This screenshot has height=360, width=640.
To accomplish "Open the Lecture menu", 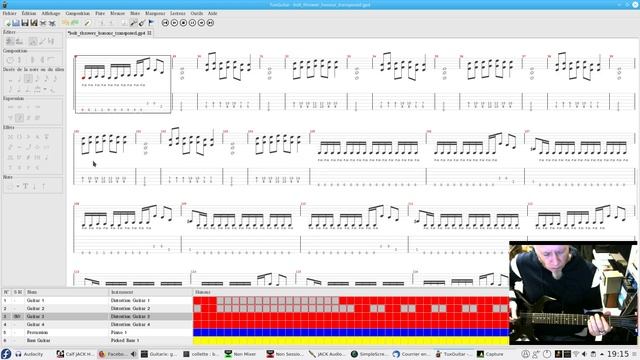I will point(178,13).
